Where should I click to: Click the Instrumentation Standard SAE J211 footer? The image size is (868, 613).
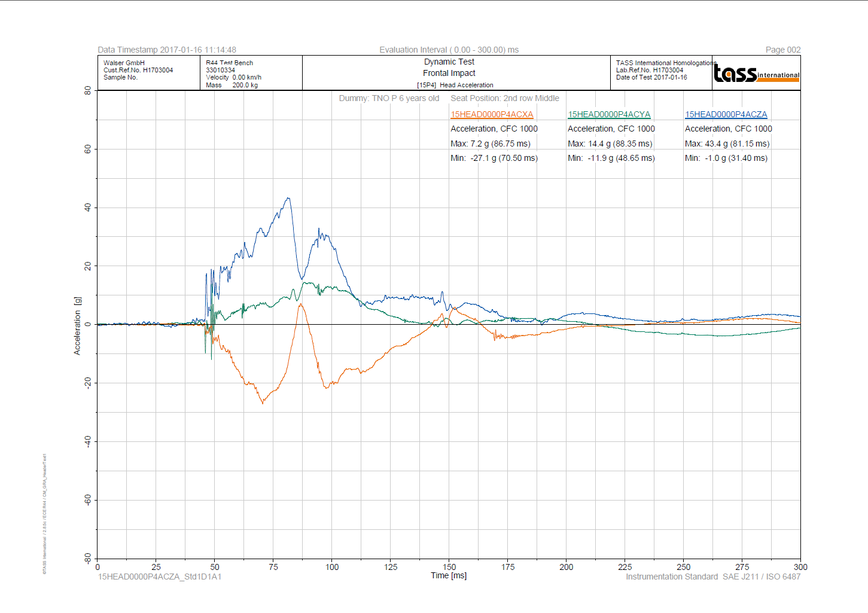pos(713,577)
